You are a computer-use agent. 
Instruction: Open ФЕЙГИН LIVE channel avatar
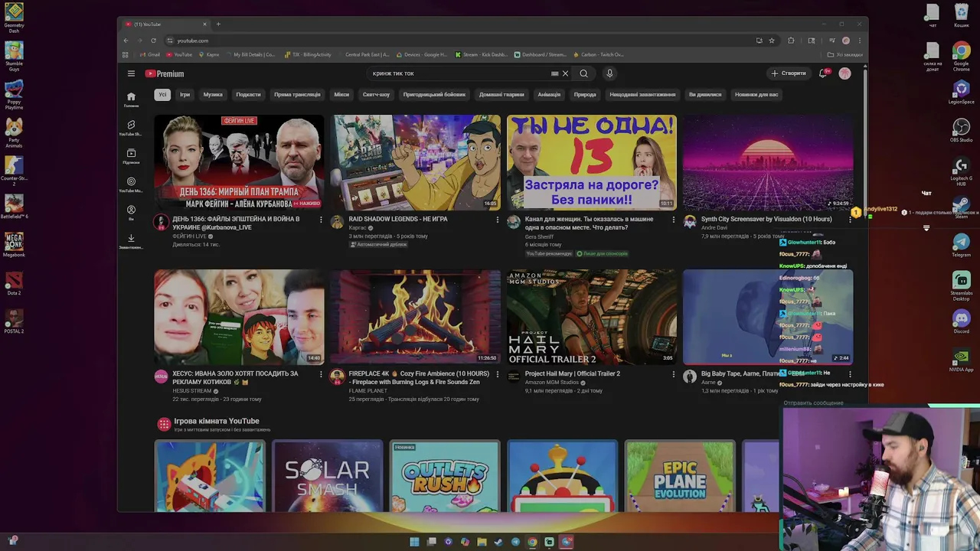[161, 222]
